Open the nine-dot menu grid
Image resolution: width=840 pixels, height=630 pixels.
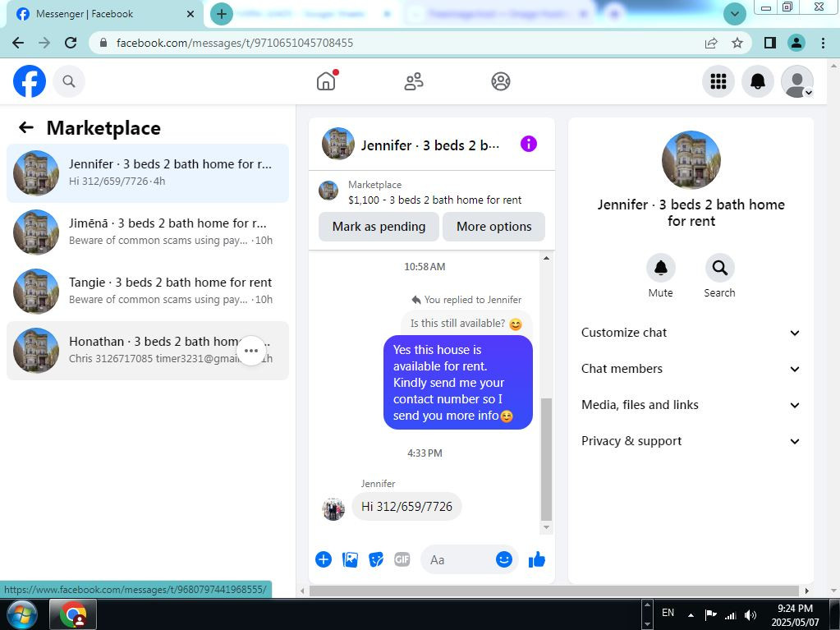[x=718, y=81]
